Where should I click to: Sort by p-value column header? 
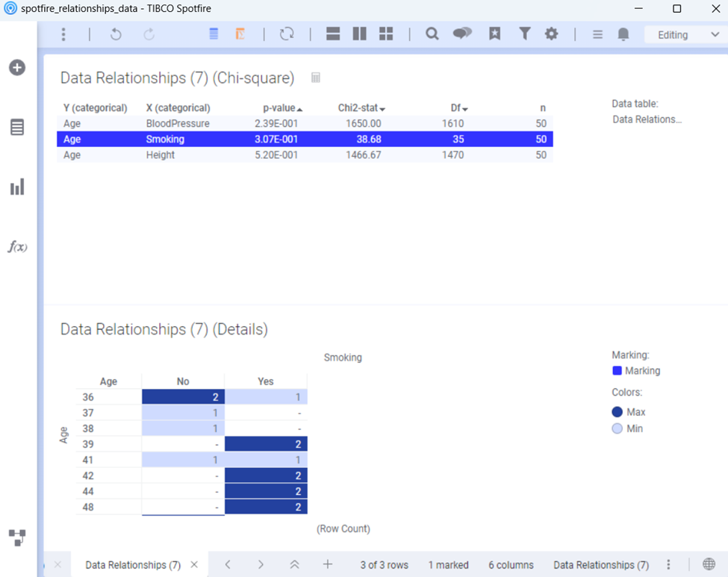click(282, 107)
